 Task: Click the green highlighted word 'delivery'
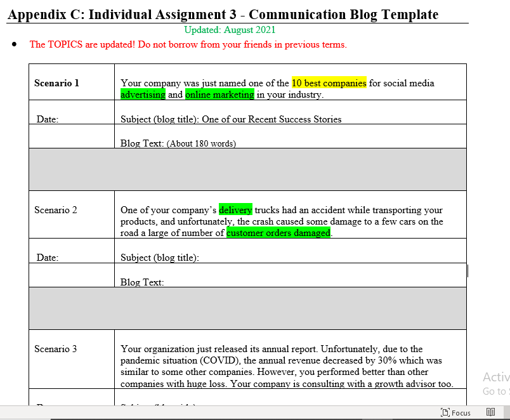click(235, 210)
